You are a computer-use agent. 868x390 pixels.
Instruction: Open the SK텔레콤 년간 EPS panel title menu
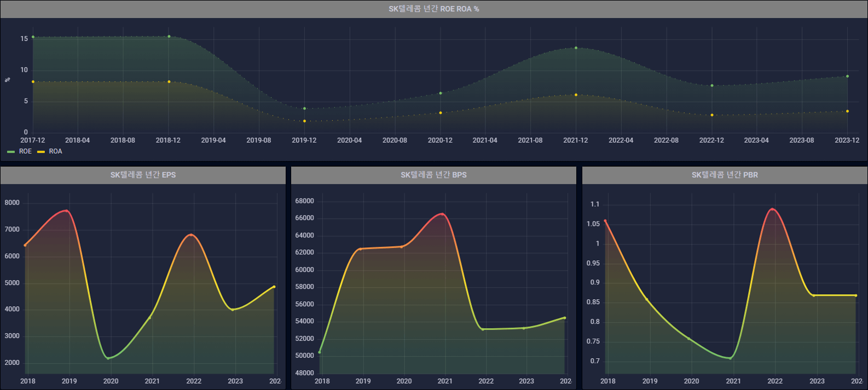click(143, 175)
